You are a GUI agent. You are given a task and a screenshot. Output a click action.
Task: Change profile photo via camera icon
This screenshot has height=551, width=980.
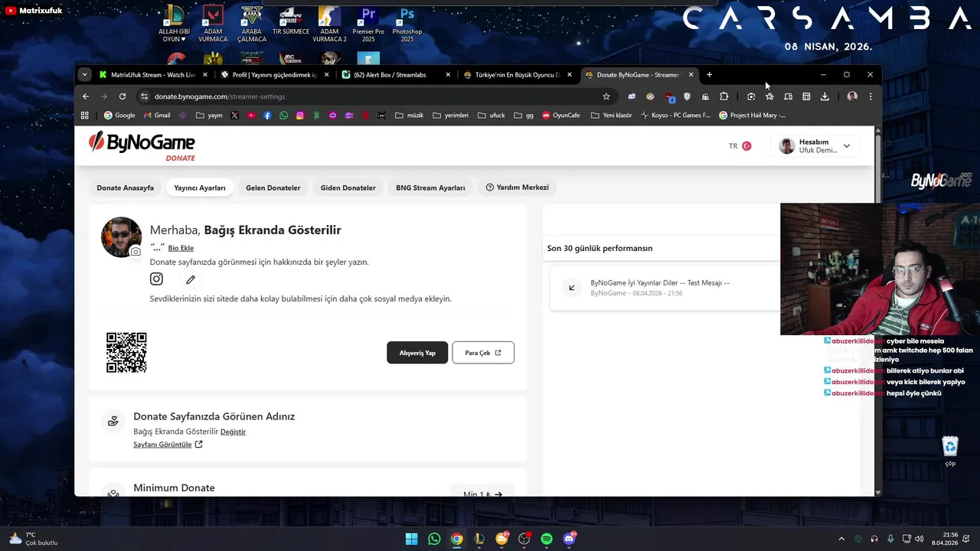point(136,252)
